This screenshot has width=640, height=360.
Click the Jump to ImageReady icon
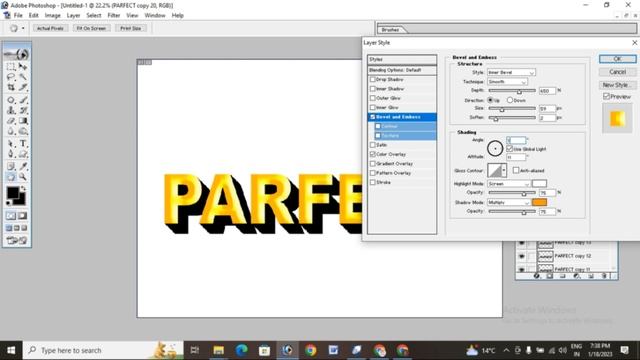17,240
